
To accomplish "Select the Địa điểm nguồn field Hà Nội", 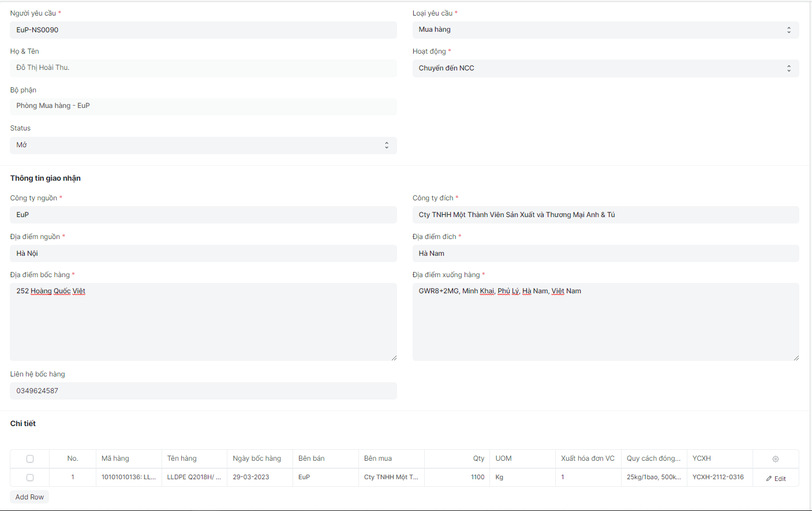I will point(203,253).
